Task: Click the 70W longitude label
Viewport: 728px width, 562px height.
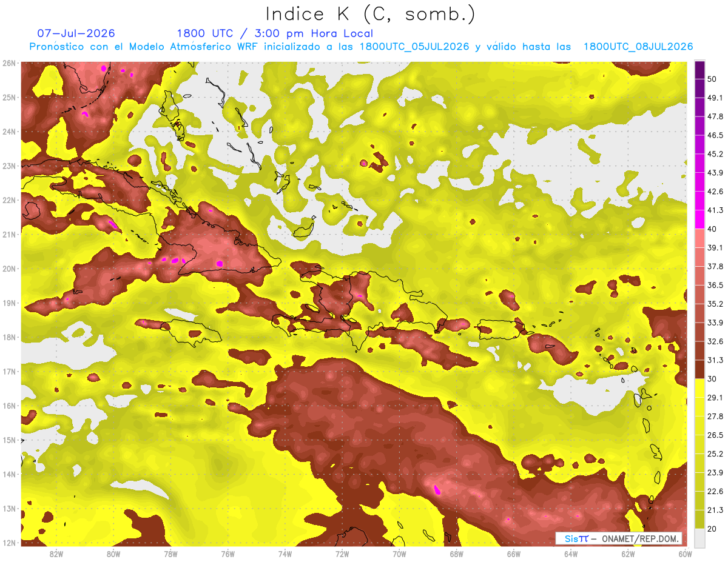Action: tap(399, 554)
